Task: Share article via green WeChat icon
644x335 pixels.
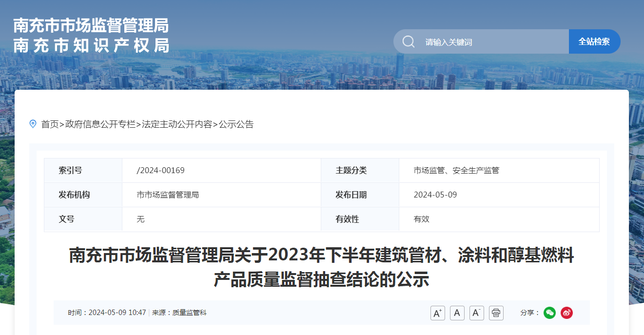Action: coord(549,313)
